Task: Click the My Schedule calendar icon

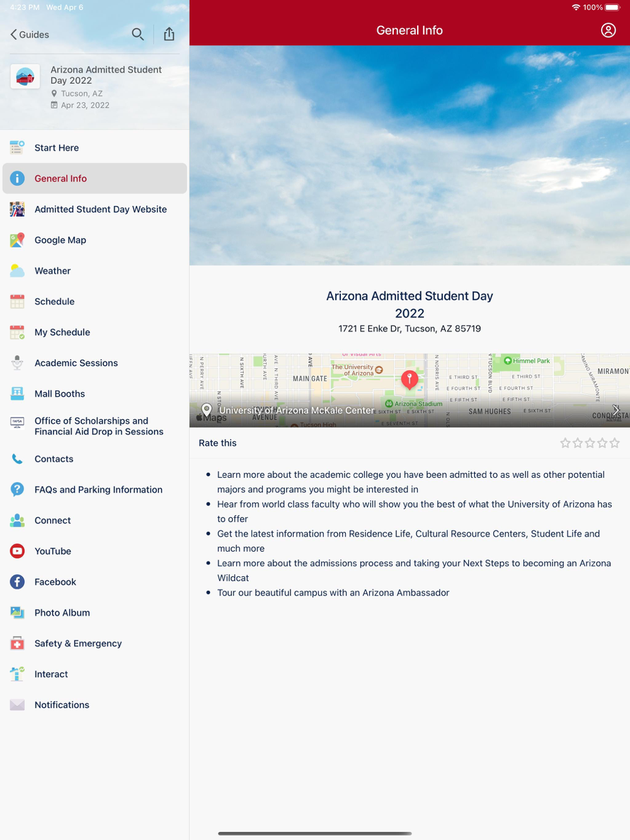Action: 18,332
